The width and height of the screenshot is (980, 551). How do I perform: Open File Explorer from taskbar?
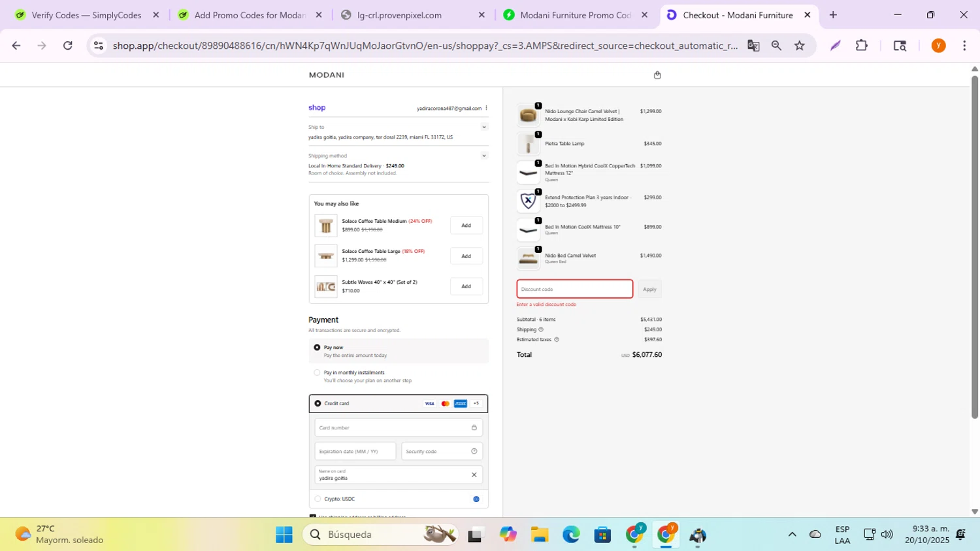[x=540, y=535]
